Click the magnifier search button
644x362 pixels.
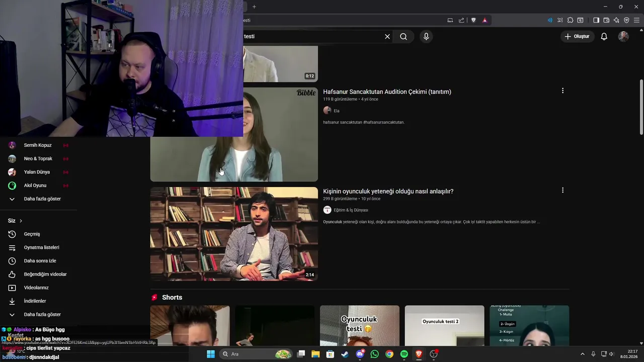tap(404, 36)
